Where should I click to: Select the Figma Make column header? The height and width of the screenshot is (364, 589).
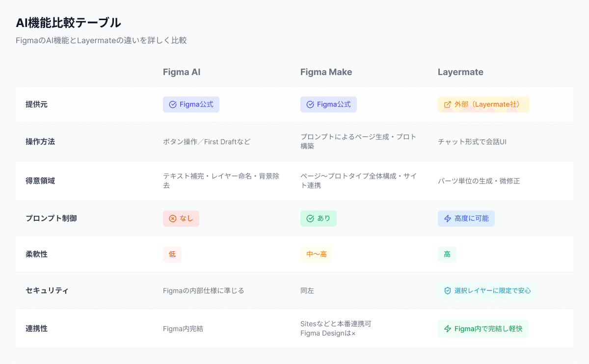[x=326, y=72]
